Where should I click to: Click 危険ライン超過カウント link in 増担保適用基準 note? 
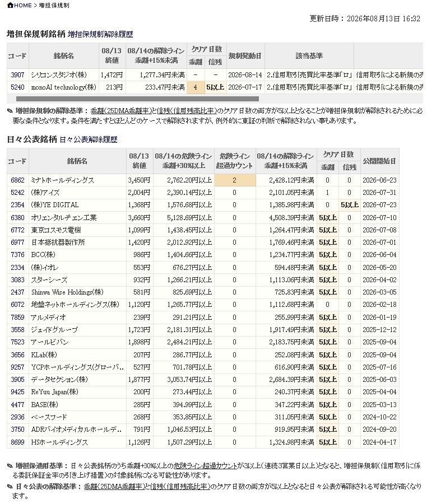(205, 466)
